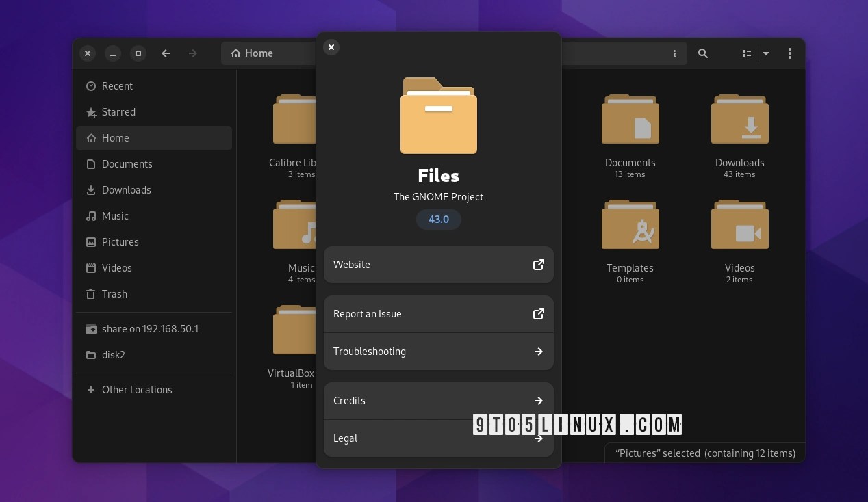Click the "2 items" label under Videos
868x502 pixels.
[739, 280]
